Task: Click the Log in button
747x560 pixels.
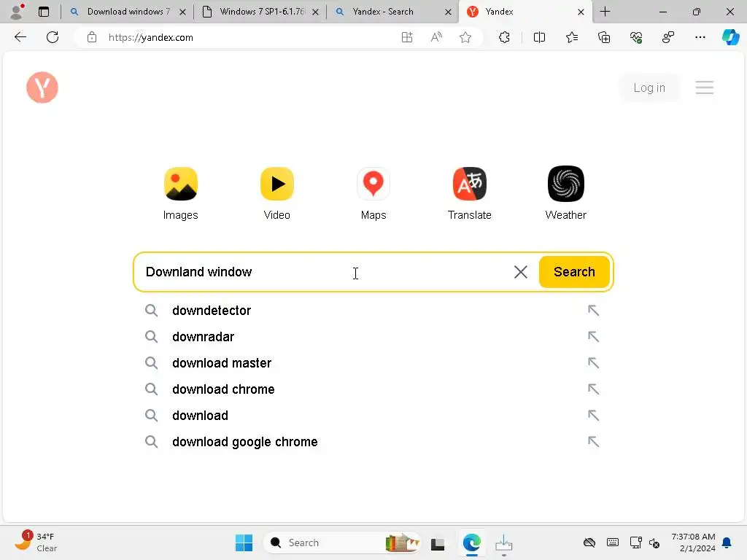Action: [649, 87]
